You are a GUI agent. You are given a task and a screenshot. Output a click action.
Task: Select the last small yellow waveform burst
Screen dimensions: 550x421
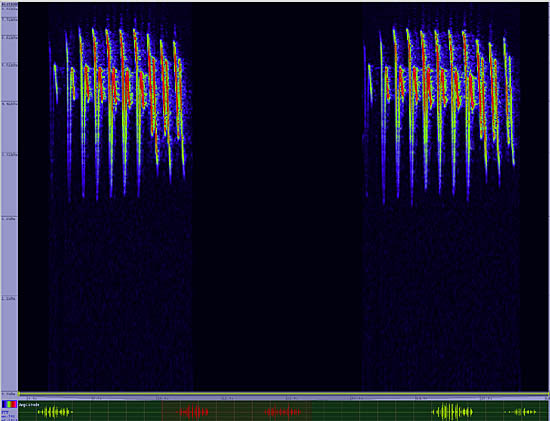[521, 412]
